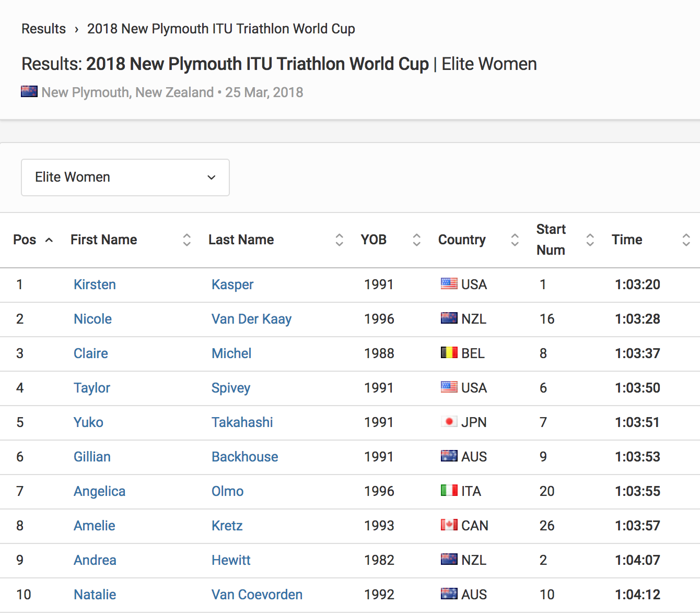Screen dimensions: 700x616
Task: Click the Italy flag beside Angelica Olmo
Action: tap(448, 491)
